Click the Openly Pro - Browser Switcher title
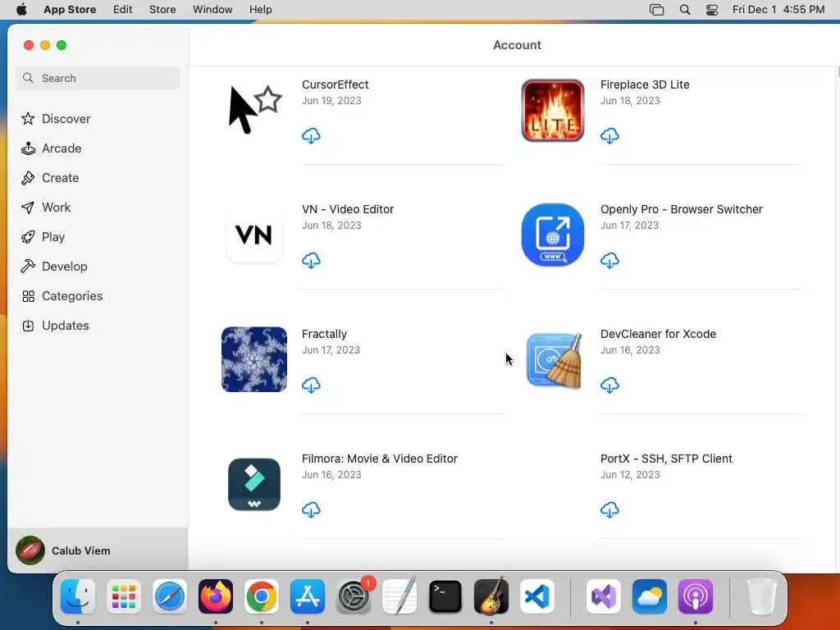 (681, 209)
